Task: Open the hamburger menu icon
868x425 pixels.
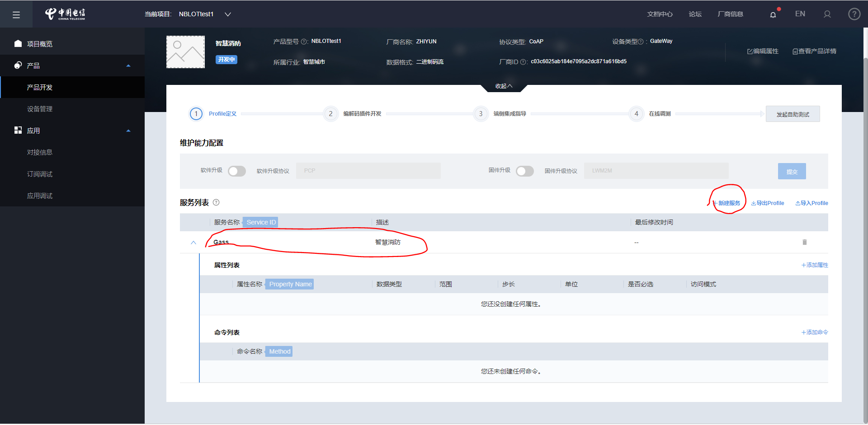Action: coord(16,15)
